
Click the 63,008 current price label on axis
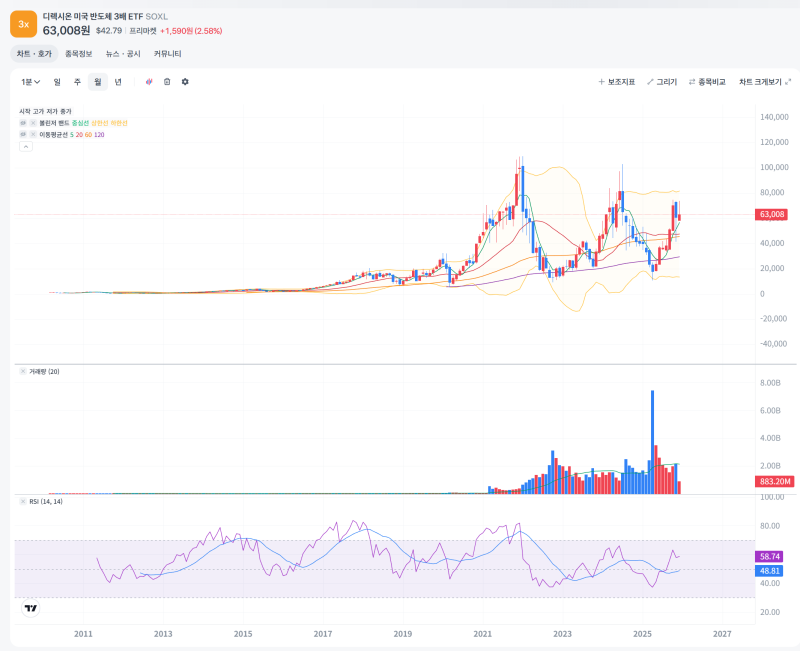tap(771, 214)
